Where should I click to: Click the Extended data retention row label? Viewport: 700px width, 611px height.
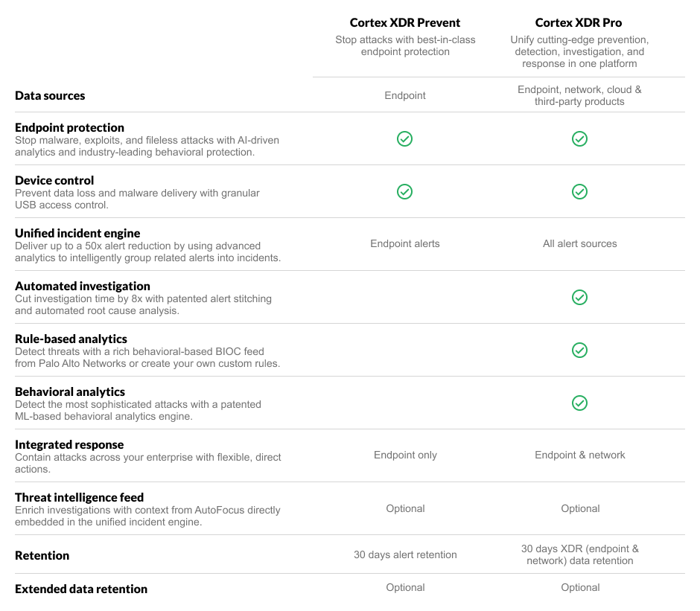[x=81, y=589]
